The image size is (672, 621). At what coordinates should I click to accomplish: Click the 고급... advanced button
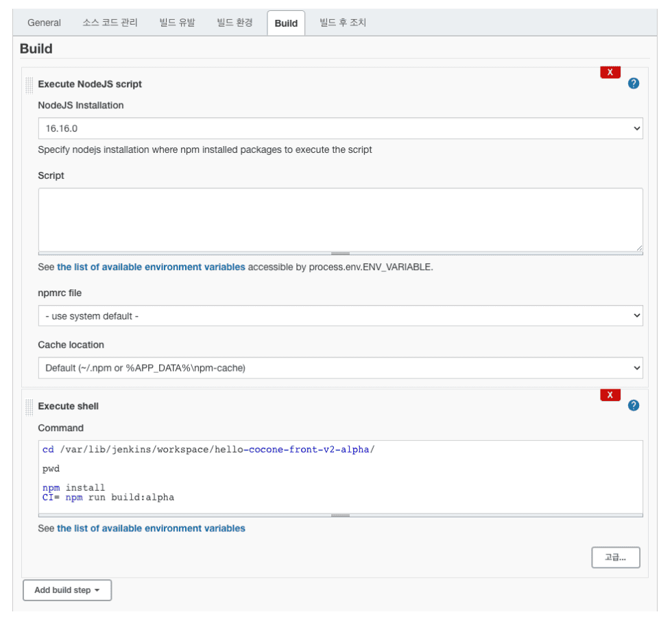[x=616, y=557]
